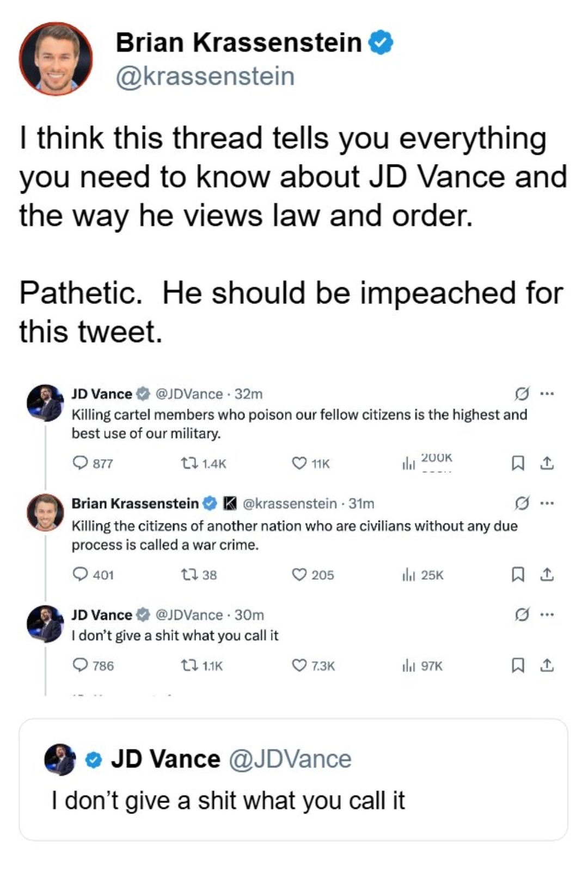The image size is (588, 876).
Task: Like the reply with 7.3K likes
Action: (299, 665)
